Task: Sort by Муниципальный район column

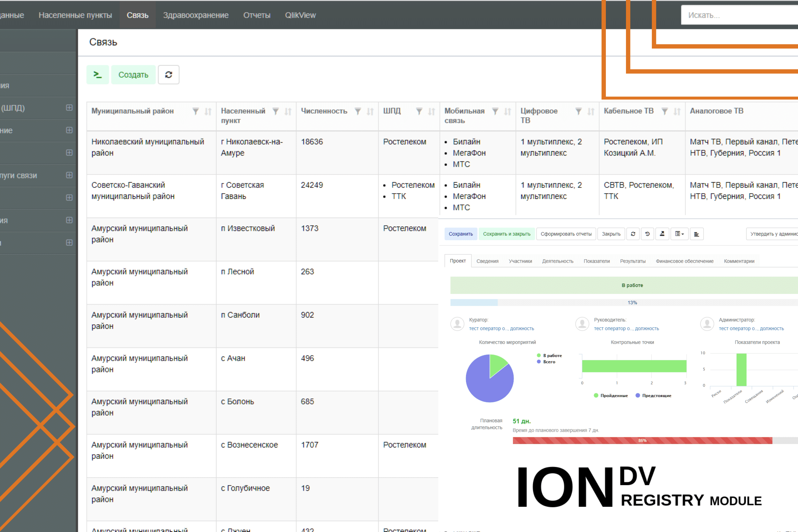Action: (208, 111)
